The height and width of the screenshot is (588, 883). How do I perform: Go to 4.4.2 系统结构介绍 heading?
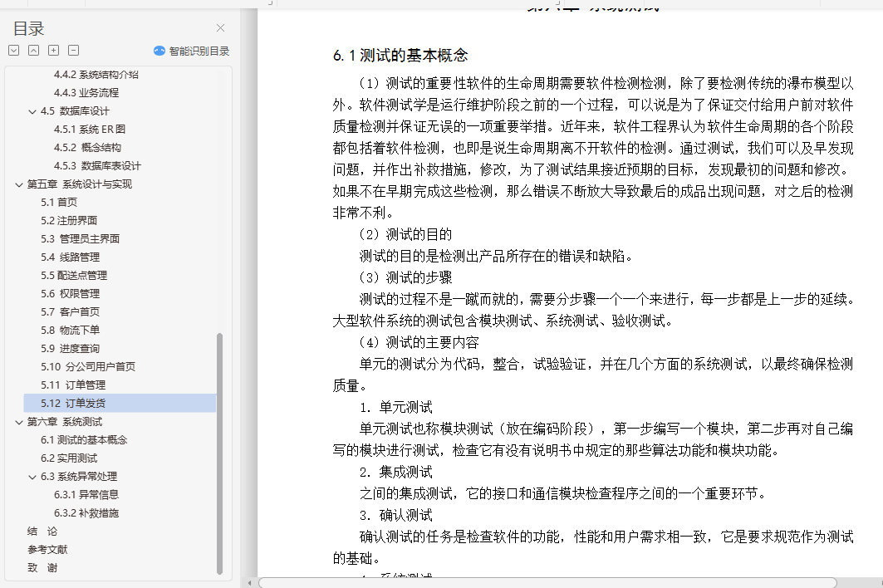click(96, 75)
